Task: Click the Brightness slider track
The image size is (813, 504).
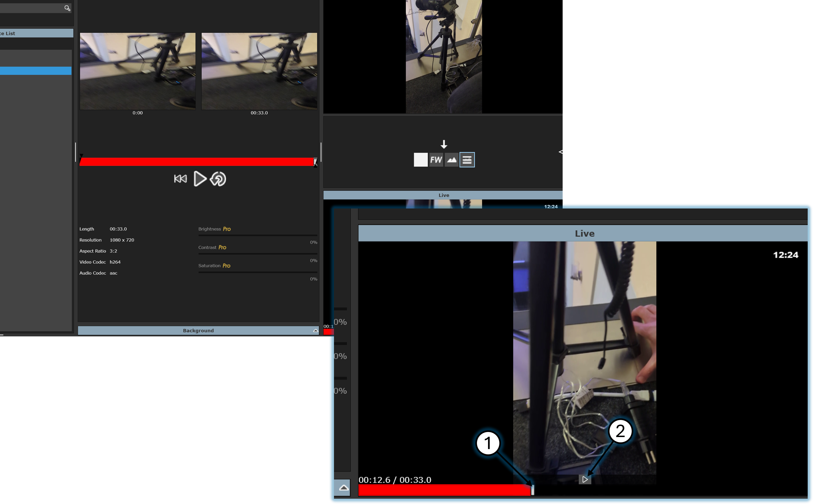Action: tap(258, 235)
